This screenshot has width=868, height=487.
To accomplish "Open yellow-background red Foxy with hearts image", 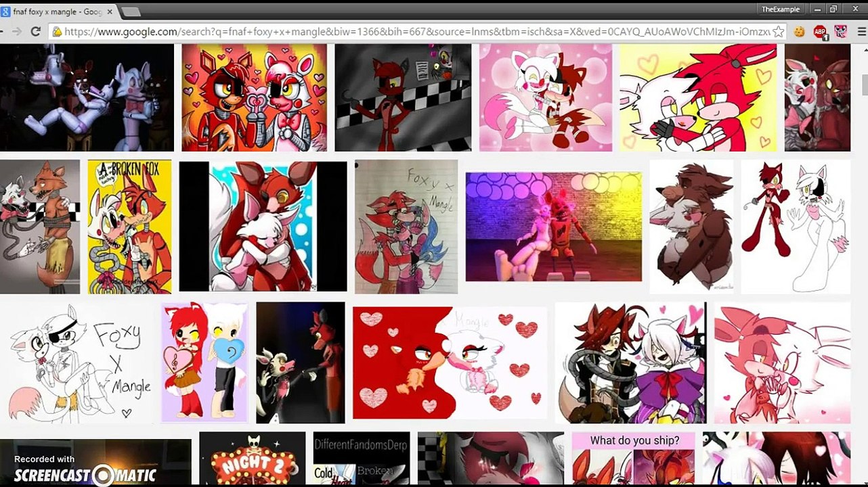I will pyautogui.click(x=698, y=98).
